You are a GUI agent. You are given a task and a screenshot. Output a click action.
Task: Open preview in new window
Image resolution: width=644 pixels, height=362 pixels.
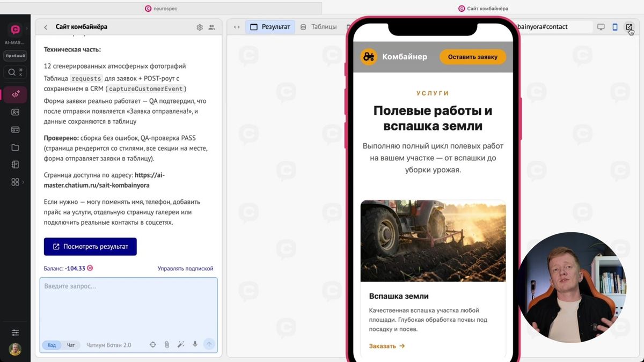click(x=629, y=27)
